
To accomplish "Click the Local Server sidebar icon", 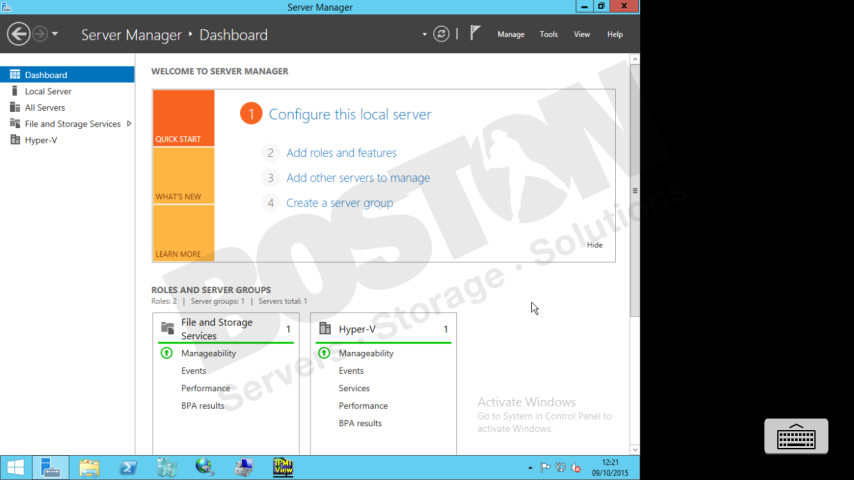I will (15, 90).
